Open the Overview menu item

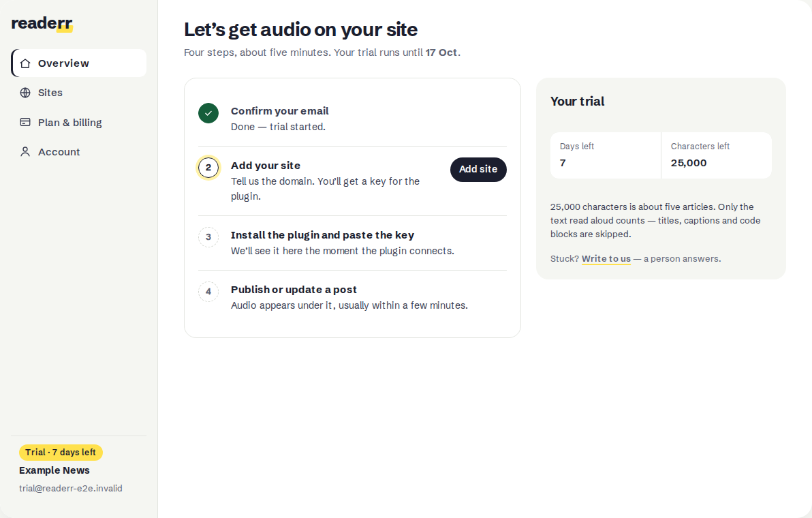(x=79, y=63)
